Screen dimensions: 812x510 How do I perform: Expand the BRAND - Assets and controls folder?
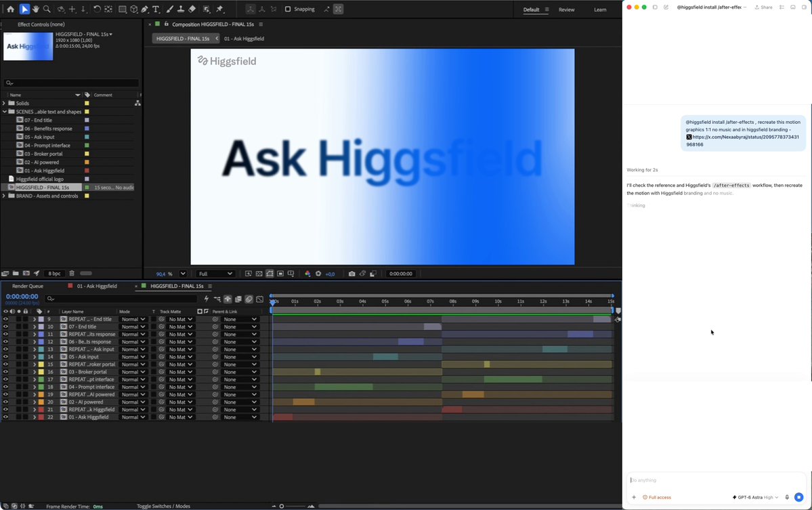pyautogui.click(x=4, y=196)
